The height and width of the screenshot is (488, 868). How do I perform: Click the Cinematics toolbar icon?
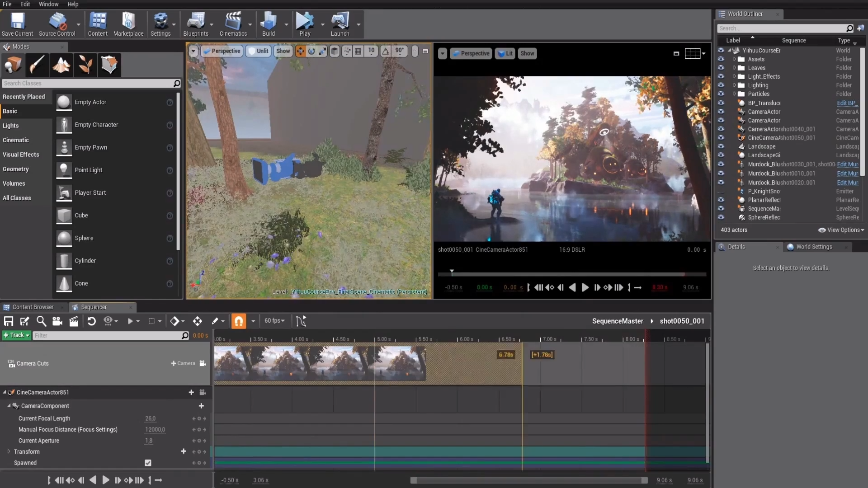[233, 24]
